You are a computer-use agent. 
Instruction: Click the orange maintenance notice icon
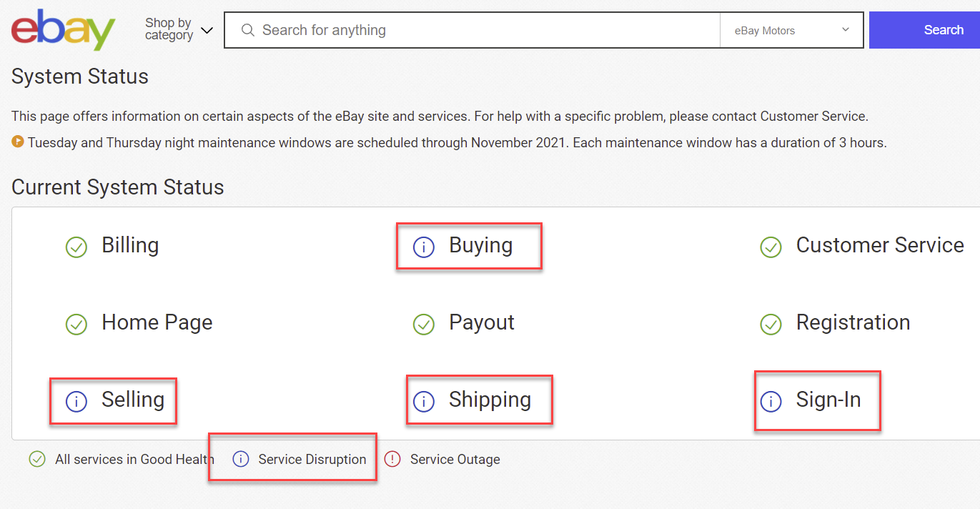pos(18,142)
